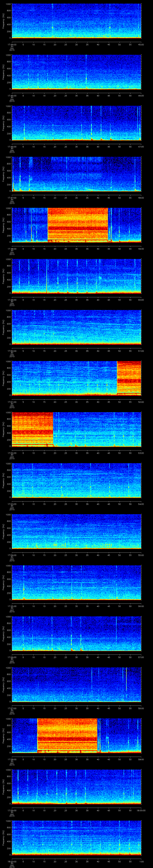Click the 17:56:00 start time label
This screenshot has width=153, height=868.
(x=12, y=657)
